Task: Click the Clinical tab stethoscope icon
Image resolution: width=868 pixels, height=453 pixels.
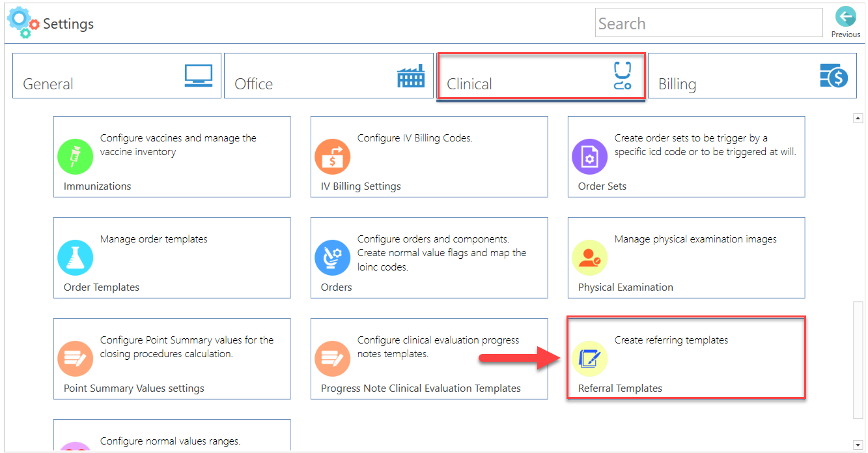Action: [623, 76]
